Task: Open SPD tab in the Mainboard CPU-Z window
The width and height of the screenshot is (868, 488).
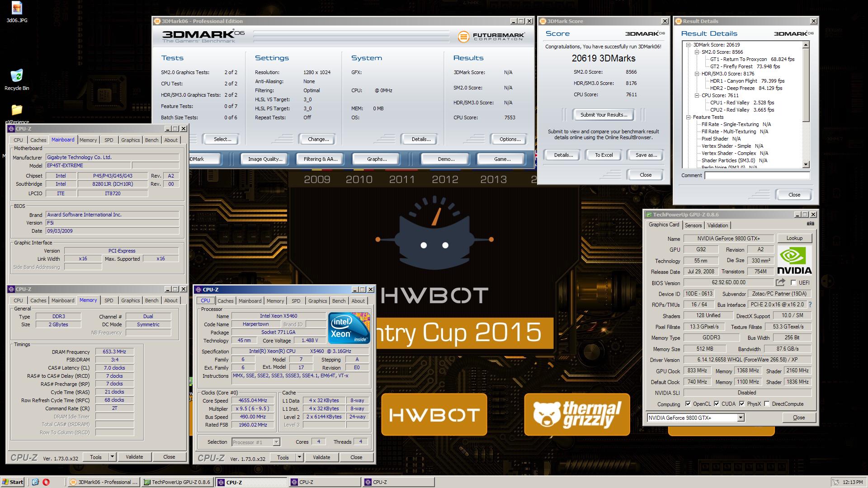Action: (109, 140)
